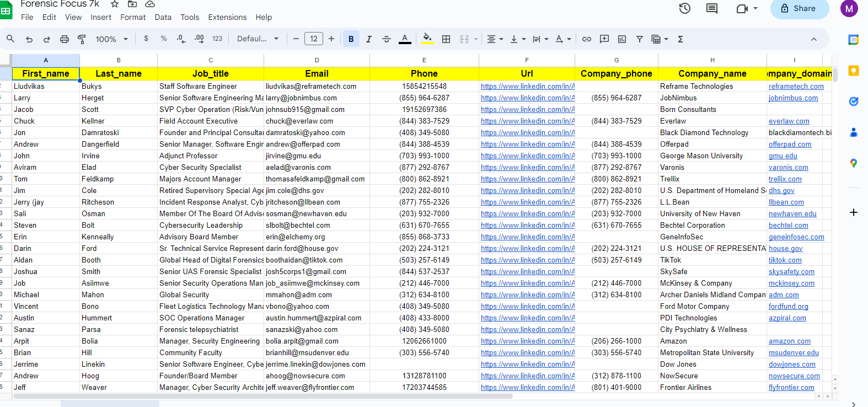
Task: Click the cloud document status icon
Action: tap(150, 4)
